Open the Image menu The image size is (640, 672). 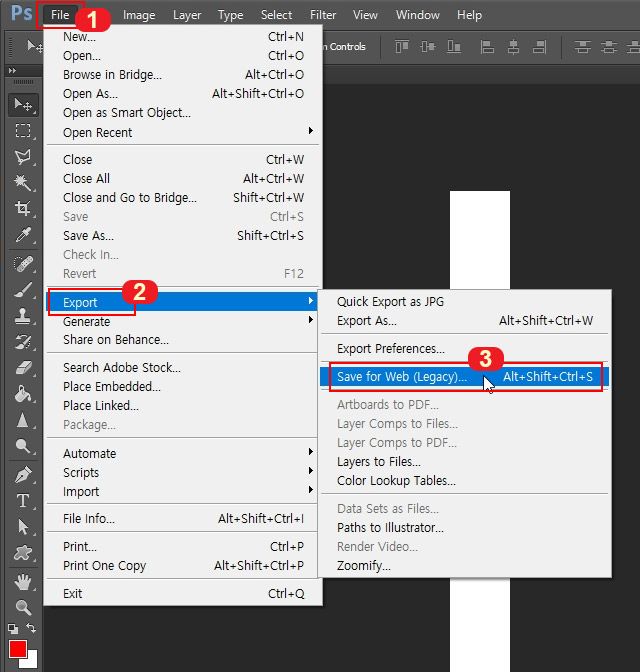(x=139, y=15)
